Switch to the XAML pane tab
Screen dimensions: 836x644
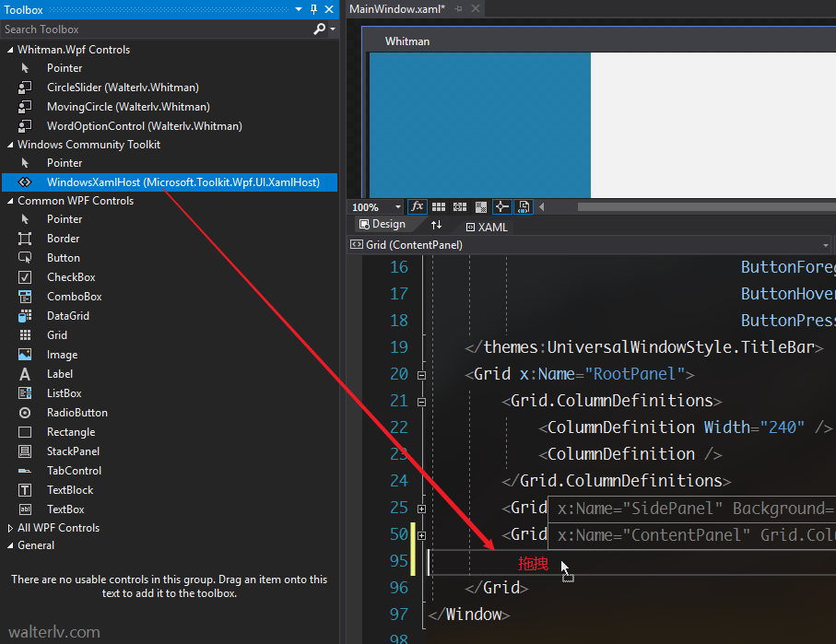(x=487, y=228)
